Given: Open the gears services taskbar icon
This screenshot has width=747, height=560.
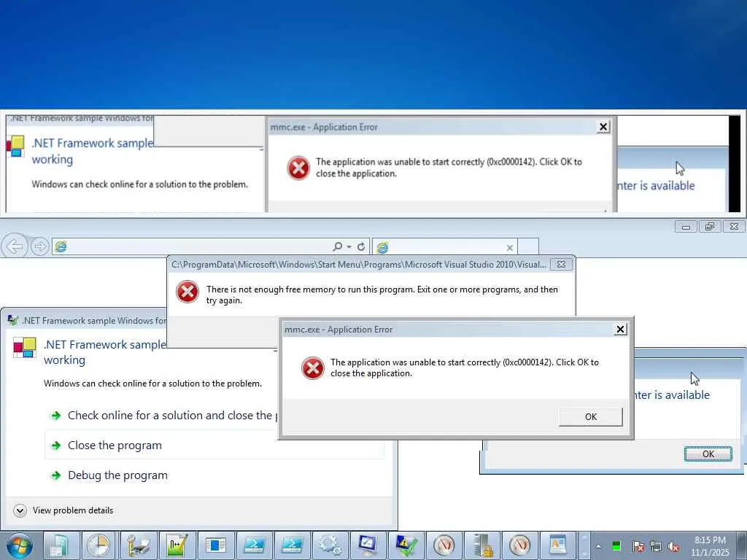Looking at the screenshot, I should (x=330, y=545).
